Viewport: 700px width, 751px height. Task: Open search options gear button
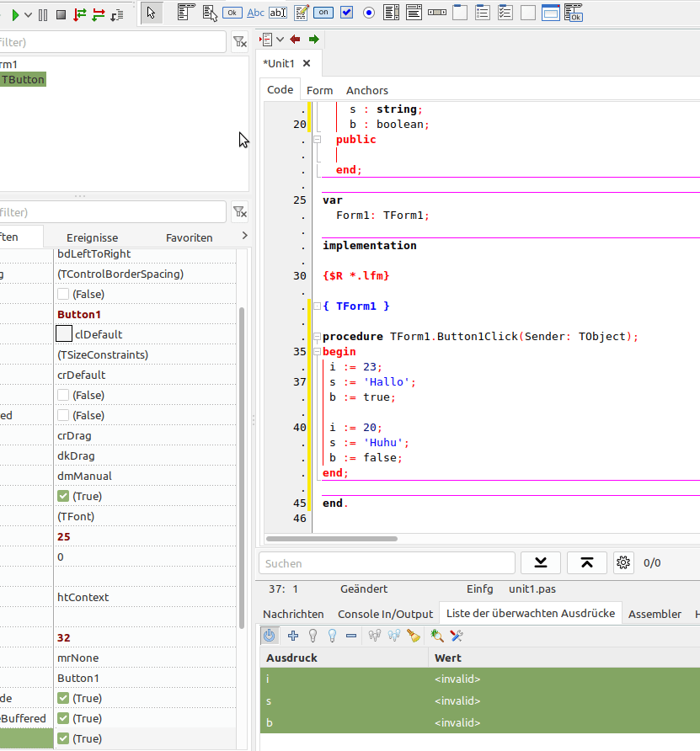coord(623,562)
